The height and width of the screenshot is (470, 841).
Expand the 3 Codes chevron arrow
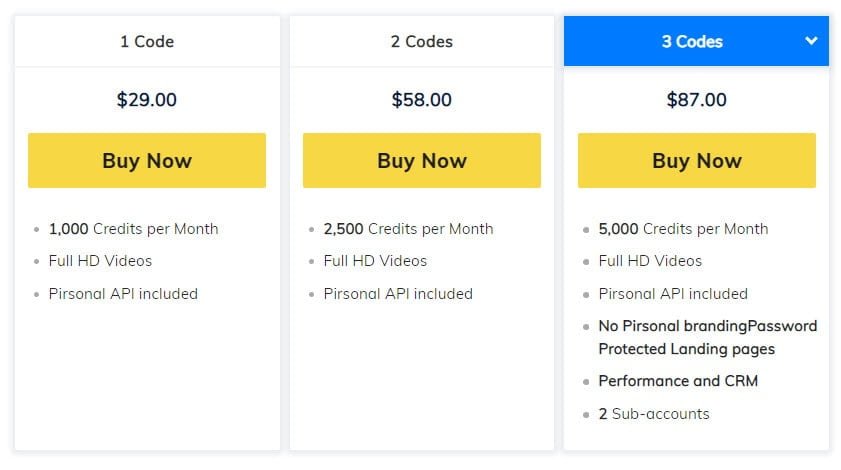click(811, 41)
